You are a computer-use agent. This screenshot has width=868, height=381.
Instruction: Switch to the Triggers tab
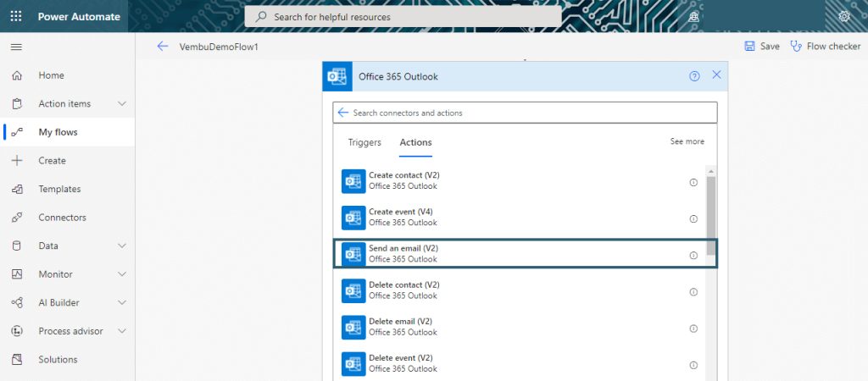364,142
